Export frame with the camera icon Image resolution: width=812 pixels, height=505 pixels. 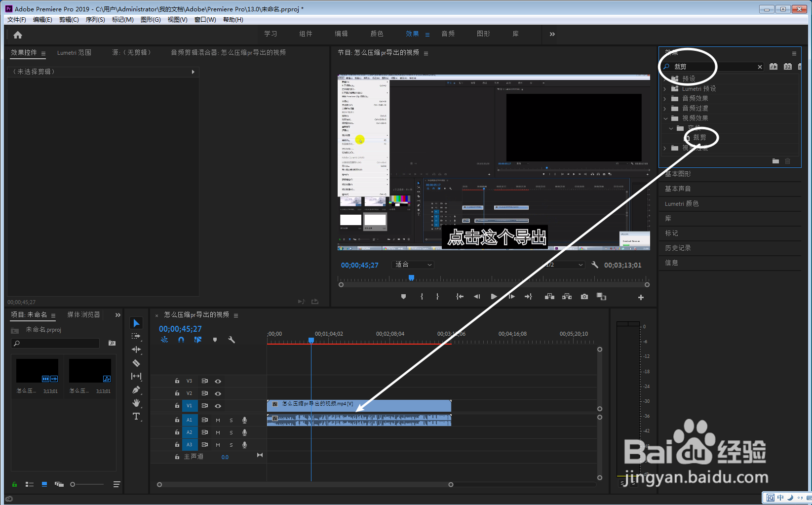(x=584, y=297)
